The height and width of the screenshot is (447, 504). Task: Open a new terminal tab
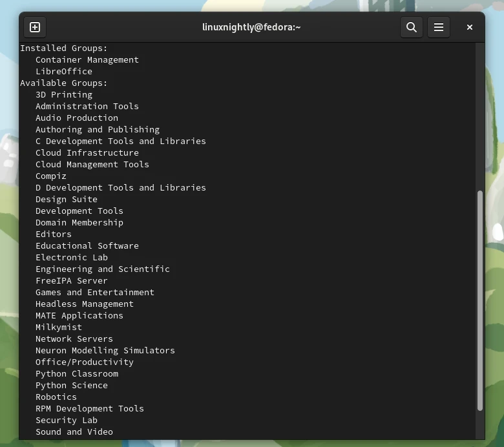35,27
